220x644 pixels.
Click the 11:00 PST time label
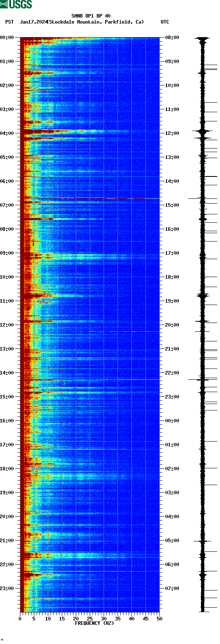tap(7, 301)
